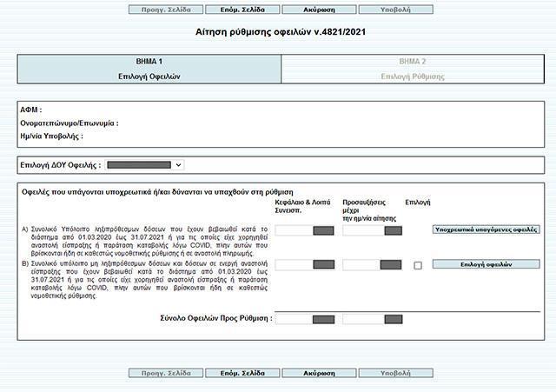The image size is (556, 392).
Task: Open Υποχρεωτικά υπαγόμενες οφειλές
Action: point(486,230)
